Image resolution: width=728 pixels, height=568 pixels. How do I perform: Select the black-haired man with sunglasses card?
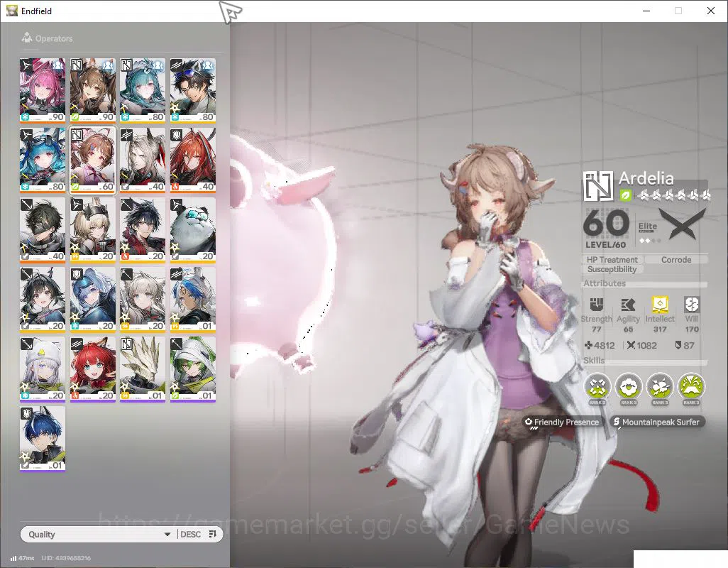[x=193, y=91]
